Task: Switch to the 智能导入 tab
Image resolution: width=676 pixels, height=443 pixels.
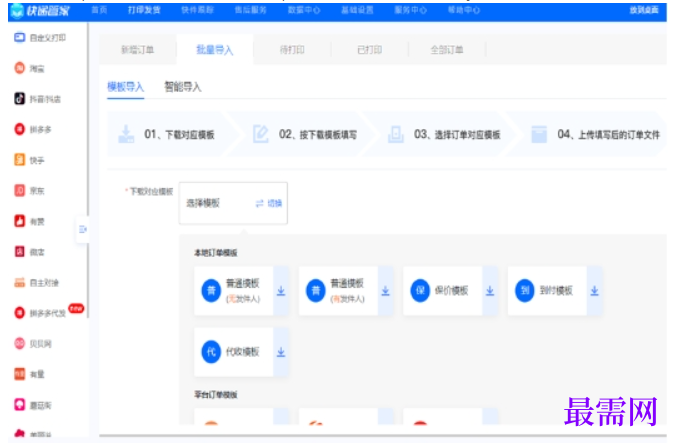Action: coord(183,87)
